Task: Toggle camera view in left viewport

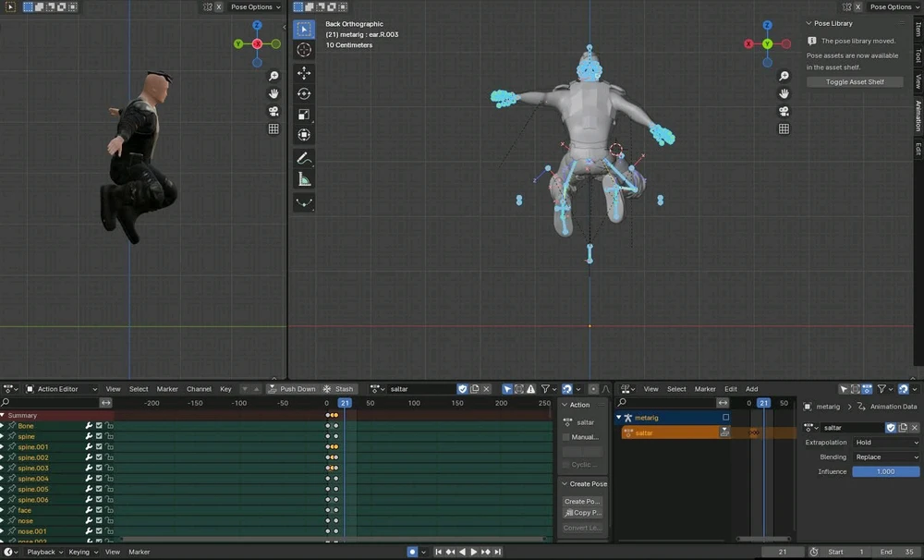Action: click(x=274, y=112)
